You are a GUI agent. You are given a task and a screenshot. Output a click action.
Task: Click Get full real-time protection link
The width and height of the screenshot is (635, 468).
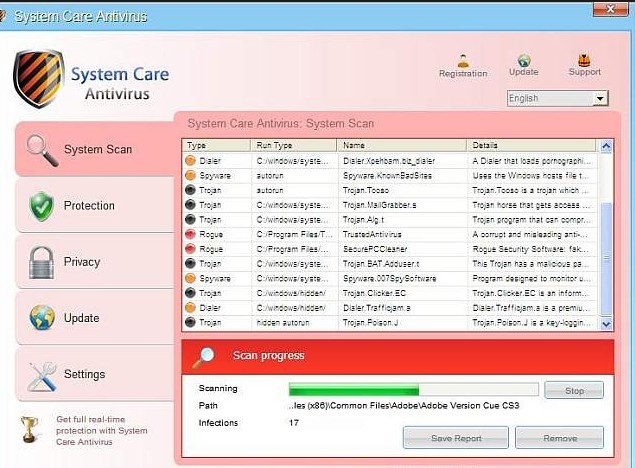(102, 430)
